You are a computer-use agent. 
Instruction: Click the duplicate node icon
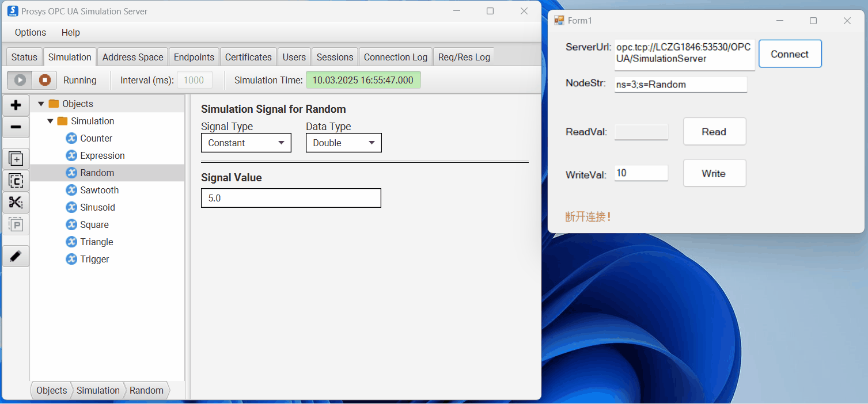pyautogui.click(x=16, y=159)
